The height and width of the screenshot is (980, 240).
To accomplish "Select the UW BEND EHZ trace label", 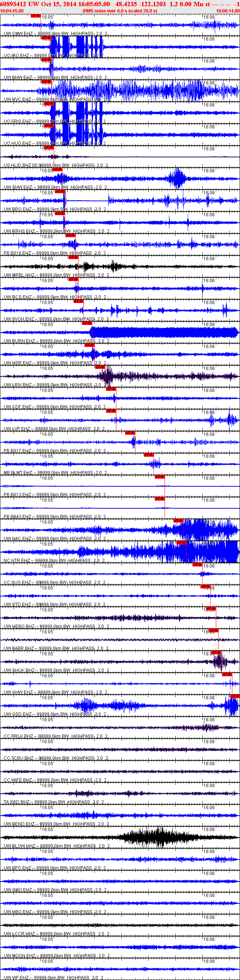I will pyautogui.click(x=56, y=825).
